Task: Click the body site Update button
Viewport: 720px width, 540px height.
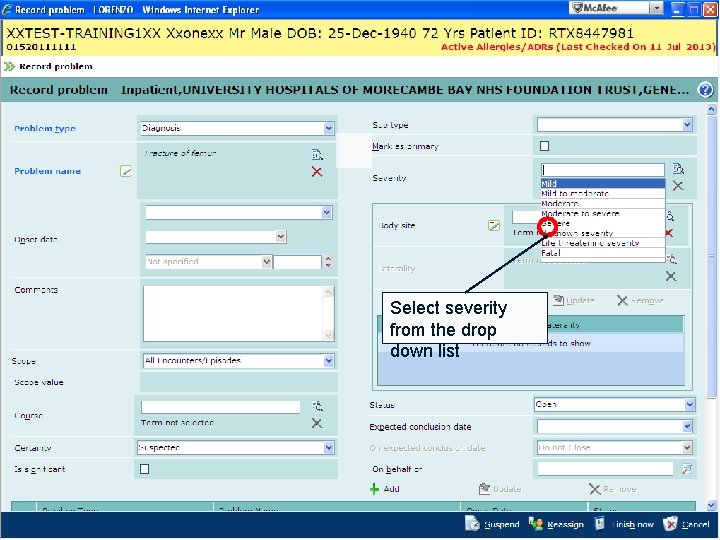Action: (x=574, y=300)
